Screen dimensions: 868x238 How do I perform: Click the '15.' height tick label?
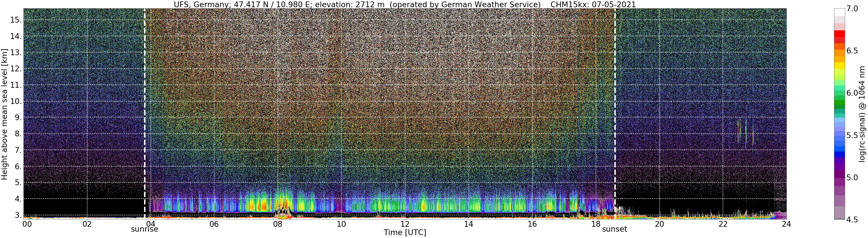coord(16,20)
